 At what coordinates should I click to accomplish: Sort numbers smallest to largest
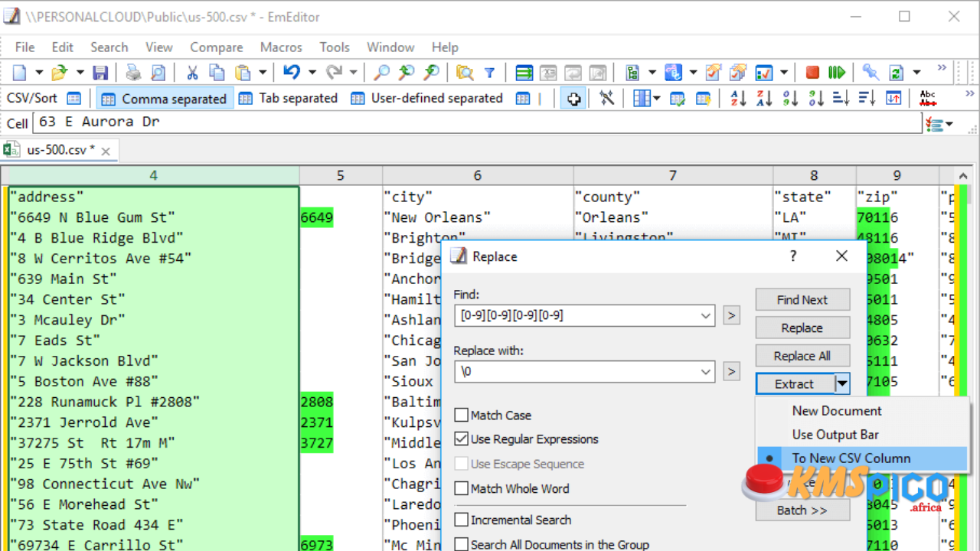click(790, 98)
